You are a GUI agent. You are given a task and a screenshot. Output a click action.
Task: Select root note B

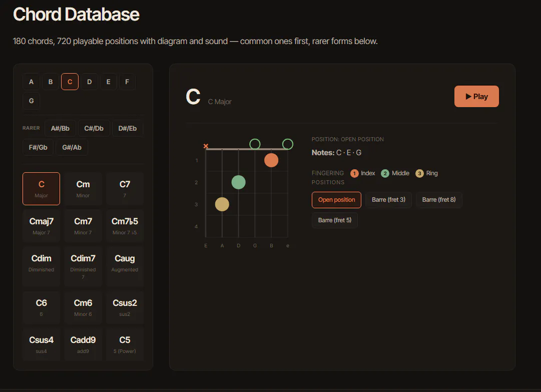tap(51, 82)
